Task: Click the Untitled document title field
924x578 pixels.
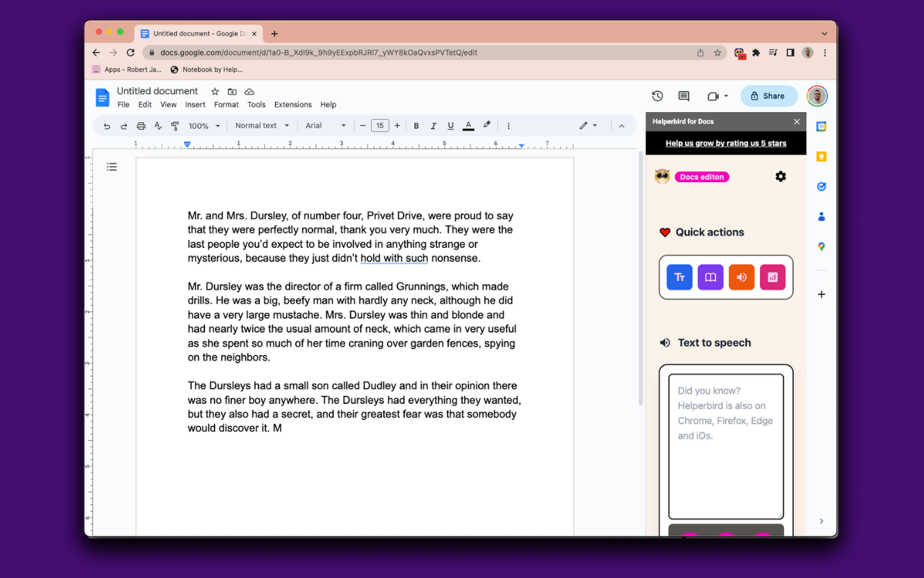Action: pyautogui.click(x=157, y=91)
